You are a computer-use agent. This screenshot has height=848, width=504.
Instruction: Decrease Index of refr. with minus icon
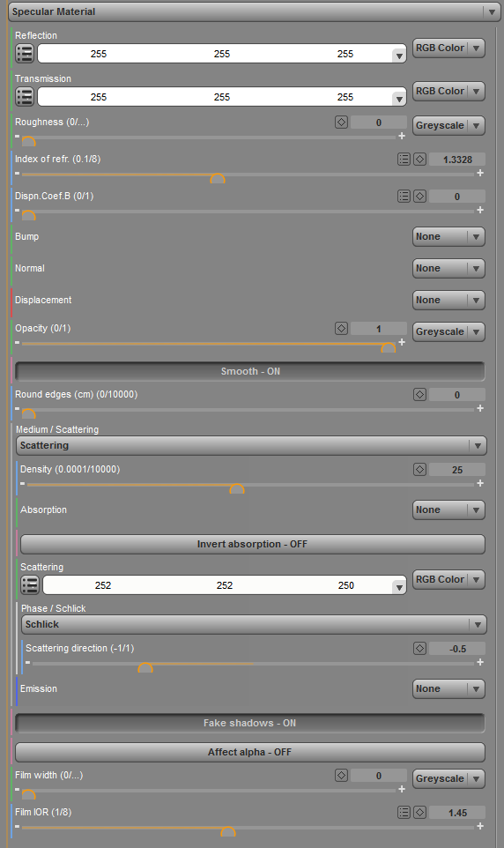coord(18,173)
